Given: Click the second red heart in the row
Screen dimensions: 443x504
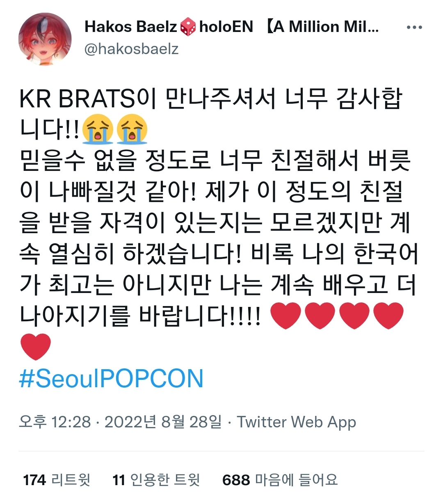Looking at the screenshot, I should pos(320,316).
